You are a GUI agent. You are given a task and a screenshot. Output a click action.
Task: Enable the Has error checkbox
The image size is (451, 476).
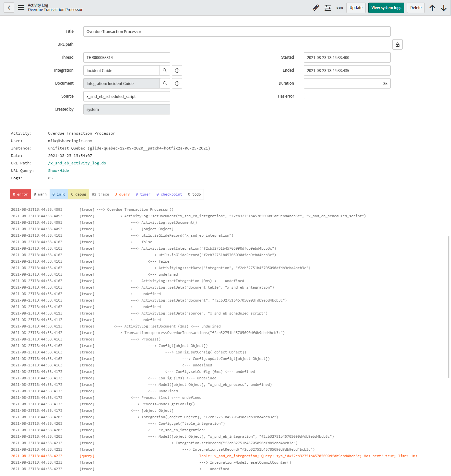[x=307, y=96]
